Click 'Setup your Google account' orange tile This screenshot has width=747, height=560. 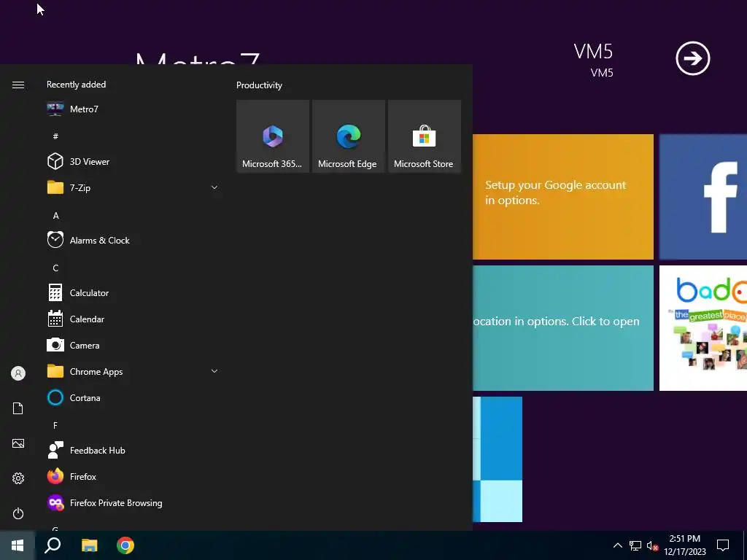click(x=563, y=197)
